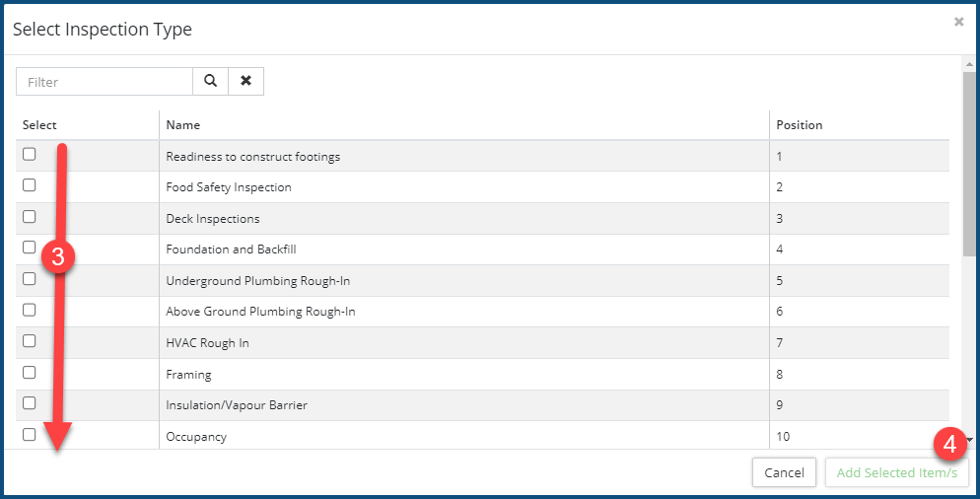
Task: Enable Foundation and Backfill checkbox
Action: coord(30,248)
